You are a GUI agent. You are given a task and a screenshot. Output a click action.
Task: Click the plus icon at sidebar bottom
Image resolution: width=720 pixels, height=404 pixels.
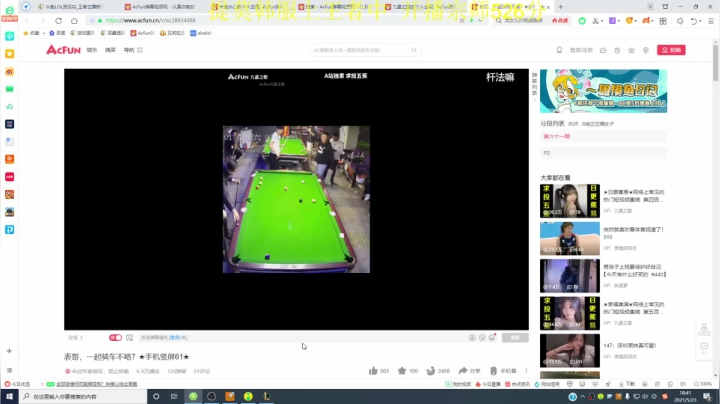(x=9, y=351)
